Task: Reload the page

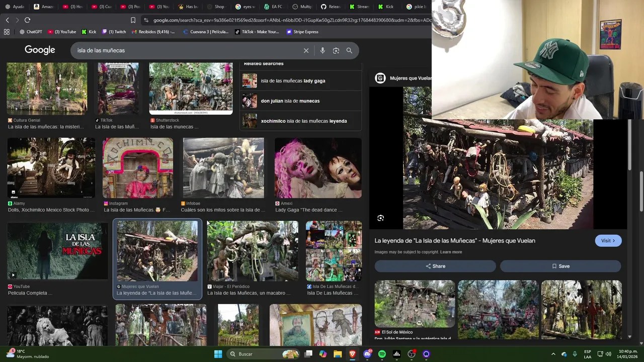Action: coord(27,20)
